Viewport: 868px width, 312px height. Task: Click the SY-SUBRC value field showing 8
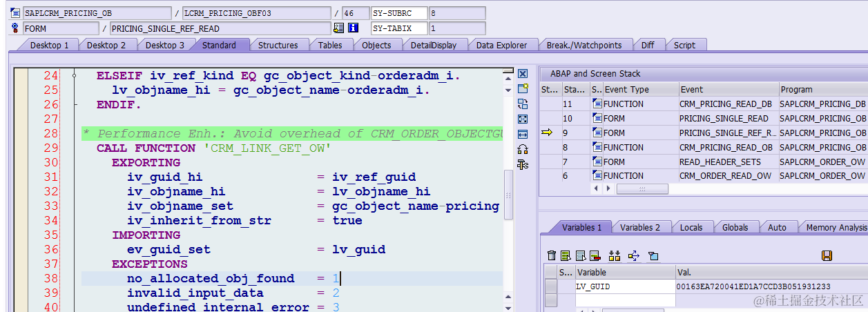click(456, 13)
